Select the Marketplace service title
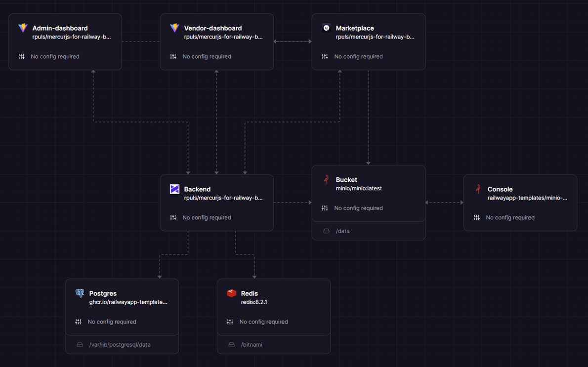This screenshot has width=588, height=367. (355, 28)
